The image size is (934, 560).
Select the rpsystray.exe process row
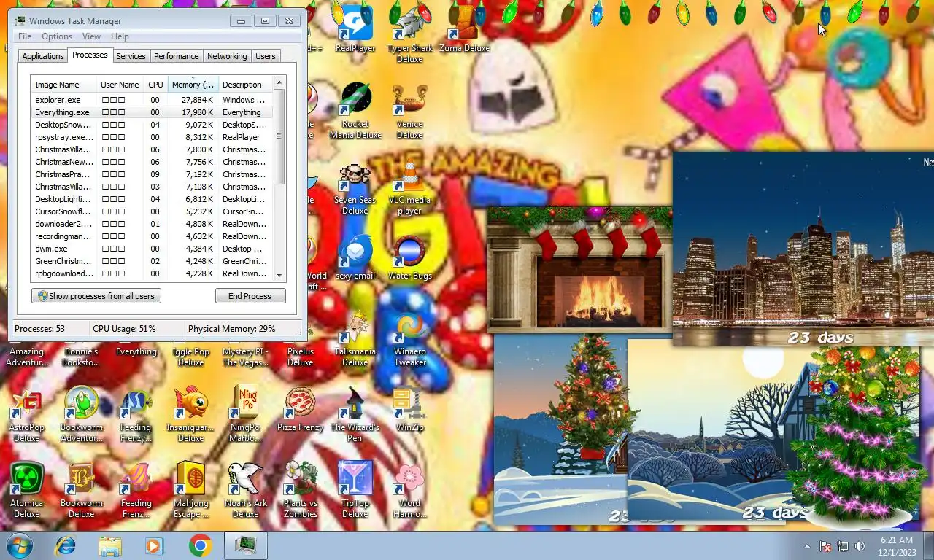click(152, 137)
